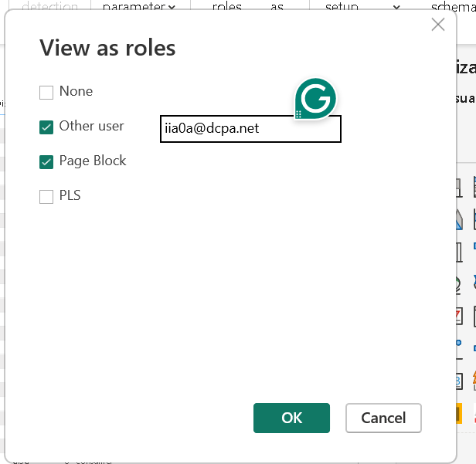Viewport: 476px width, 464px height.
Task: Click the 'as' ribbon button
Action: tap(277, 7)
